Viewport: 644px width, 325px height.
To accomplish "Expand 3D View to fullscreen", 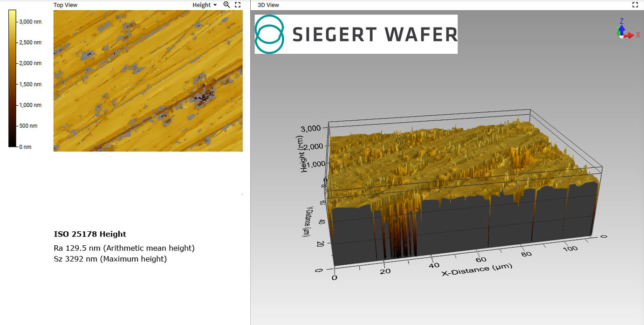I will 635,5.
